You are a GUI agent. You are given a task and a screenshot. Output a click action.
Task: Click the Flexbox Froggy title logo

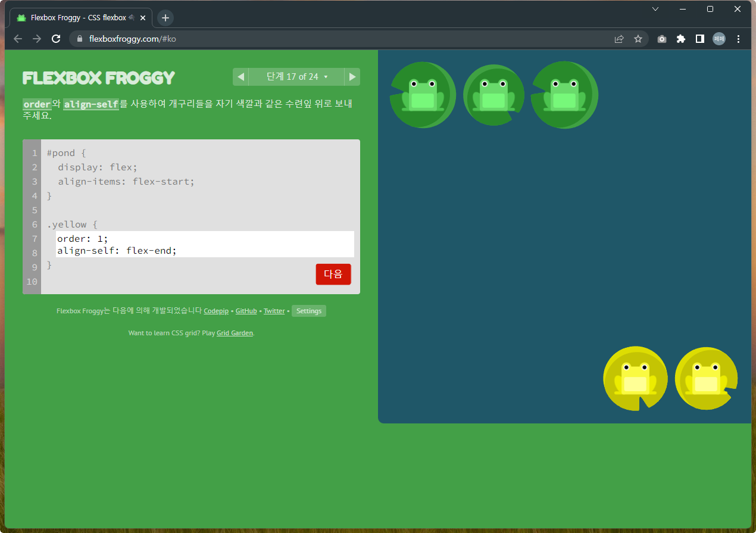click(99, 78)
